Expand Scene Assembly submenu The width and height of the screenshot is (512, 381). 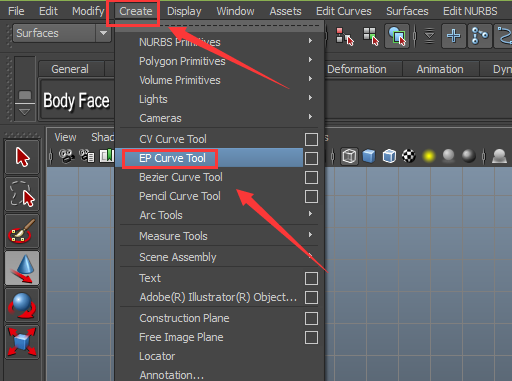click(x=219, y=257)
